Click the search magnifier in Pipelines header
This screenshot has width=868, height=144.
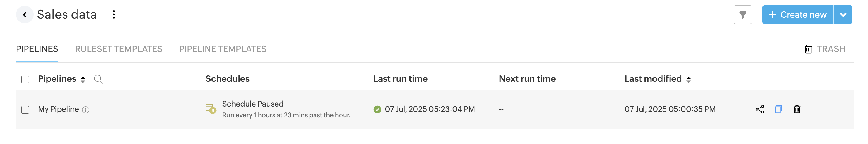click(98, 79)
